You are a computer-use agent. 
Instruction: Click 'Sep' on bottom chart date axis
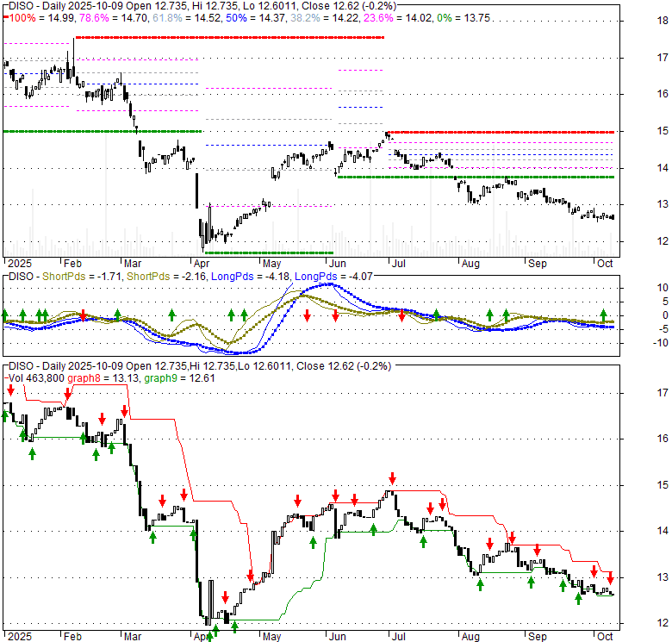point(537,637)
